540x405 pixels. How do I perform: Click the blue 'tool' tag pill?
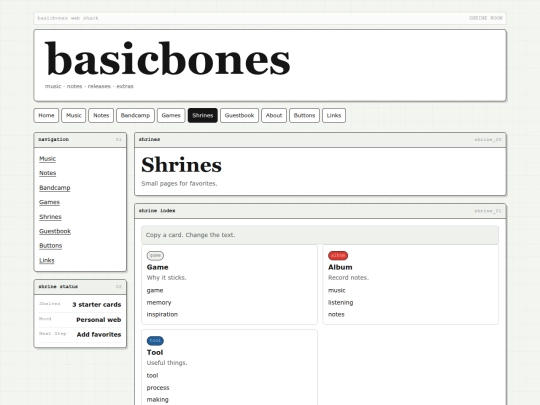click(155, 341)
